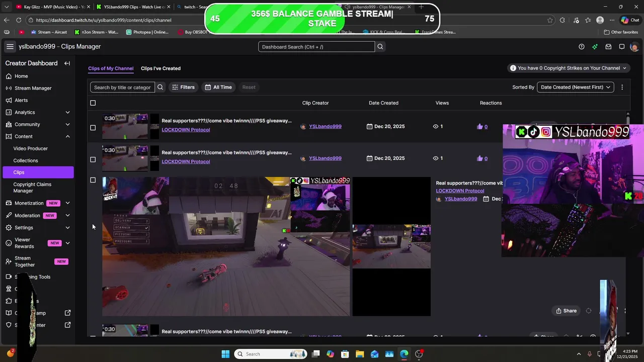644x362 pixels.
Task: Open the browser Chat copilot button
Action: 630,20
